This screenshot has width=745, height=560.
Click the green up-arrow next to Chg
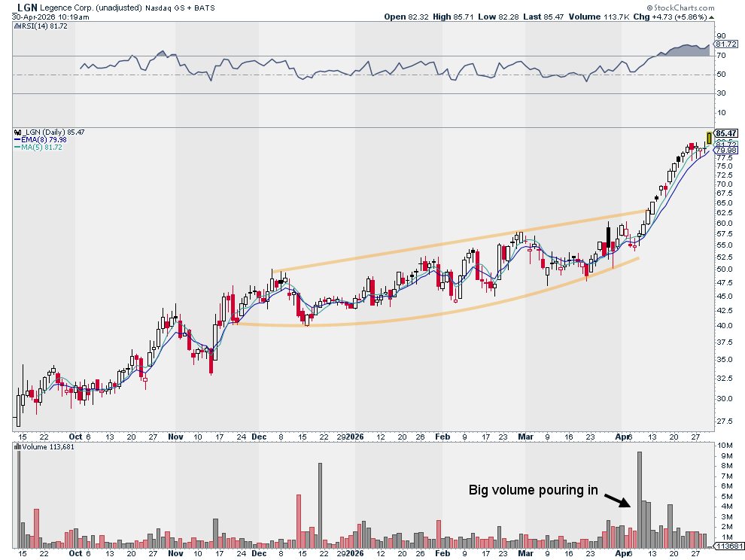711,17
